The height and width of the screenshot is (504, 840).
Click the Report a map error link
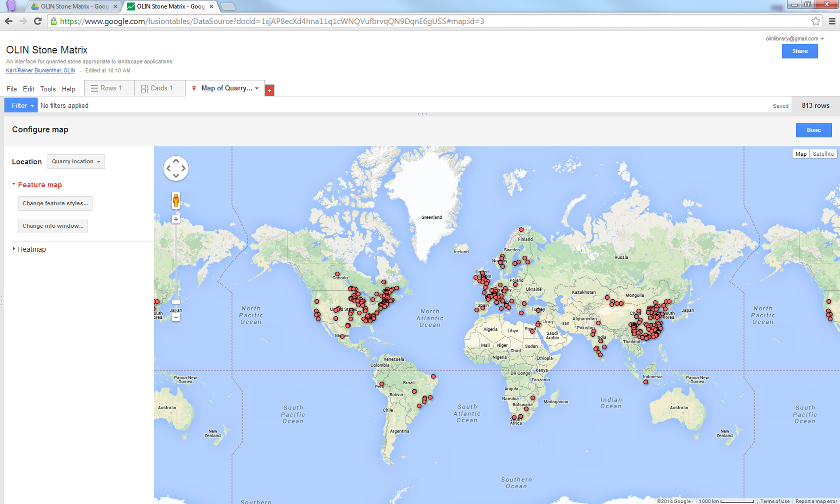tap(816, 501)
